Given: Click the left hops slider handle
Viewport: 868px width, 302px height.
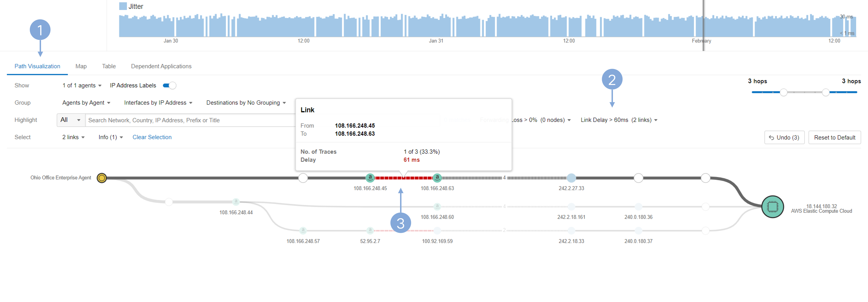Looking at the screenshot, I should click(783, 92).
